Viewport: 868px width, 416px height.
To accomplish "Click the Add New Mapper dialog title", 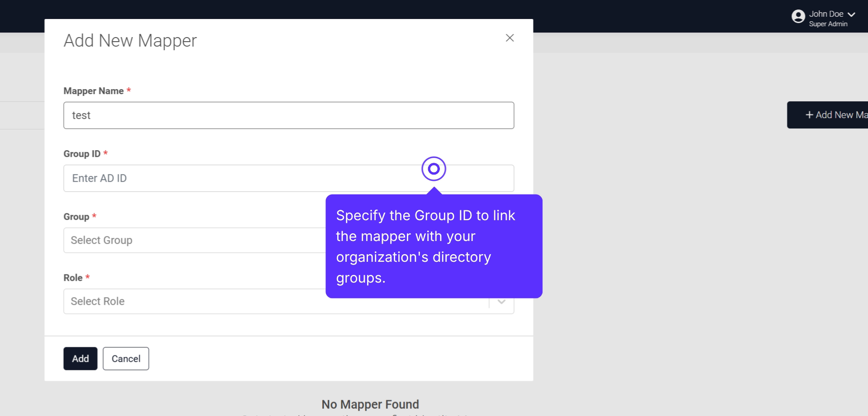I will 130,40.
